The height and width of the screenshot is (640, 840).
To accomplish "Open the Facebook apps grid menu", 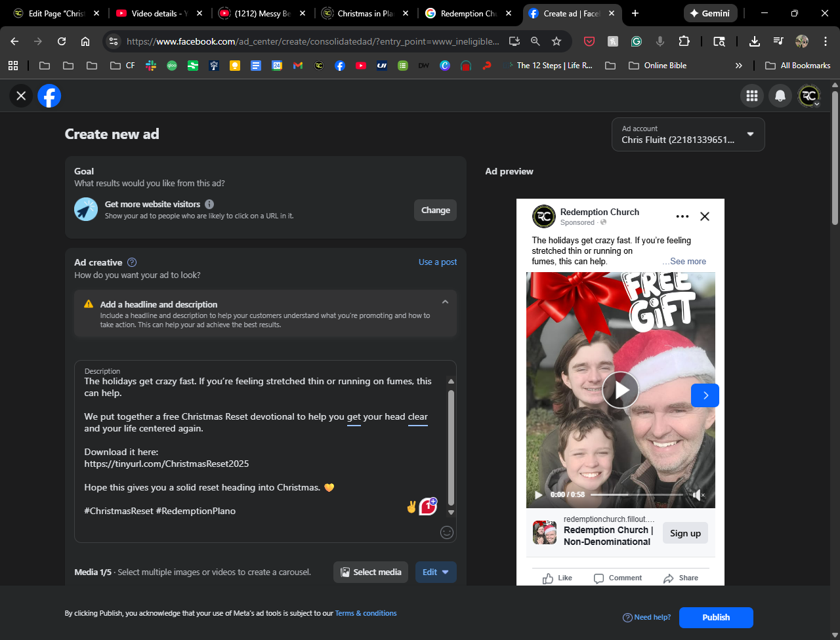I will pyautogui.click(x=751, y=96).
